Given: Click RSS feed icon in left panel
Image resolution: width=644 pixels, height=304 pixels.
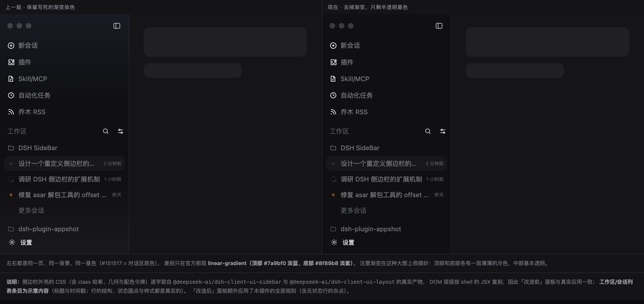Looking at the screenshot, I should (11, 112).
